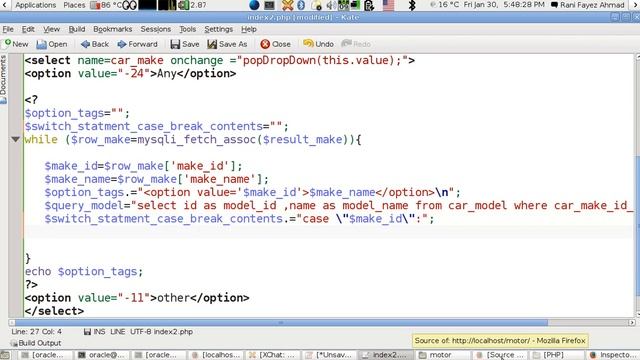Click the Open file toolbar button
The width and height of the screenshot is (640, 360).
click(x=52, y=44)
